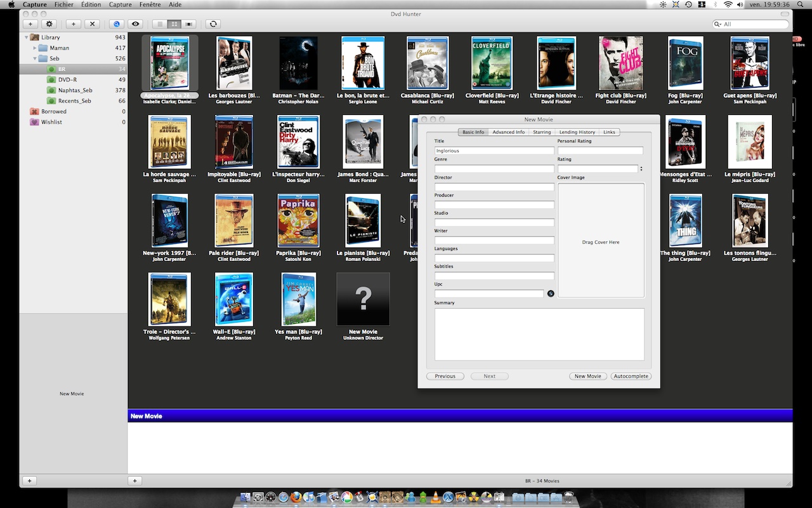The image size is (812, 508).
Task: Switch to list view mode
Action: (160, 24)
